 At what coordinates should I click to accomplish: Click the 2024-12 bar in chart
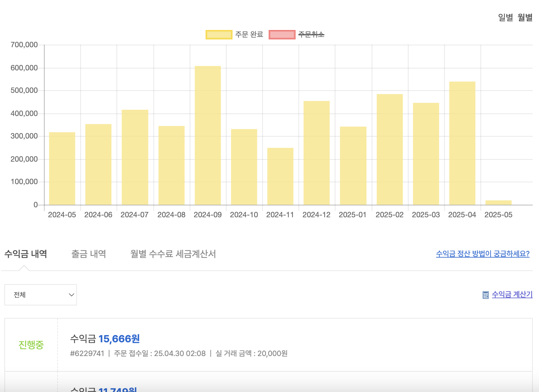(x=316, y=153)
